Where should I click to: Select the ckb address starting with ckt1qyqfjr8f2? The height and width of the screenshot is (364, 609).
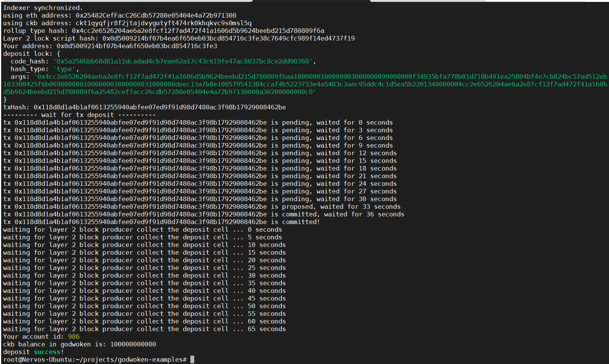(x=164, y=23)
